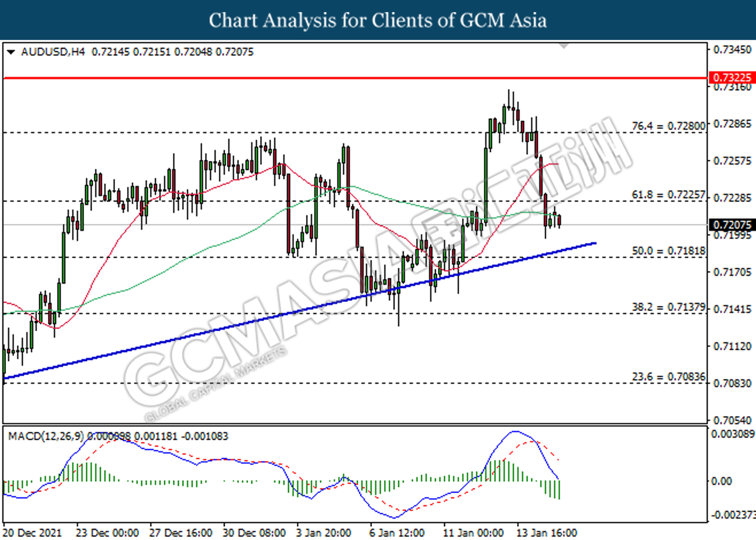Click the Chart Analysis for Clients title
756x540 pixels.
point(378,20)
